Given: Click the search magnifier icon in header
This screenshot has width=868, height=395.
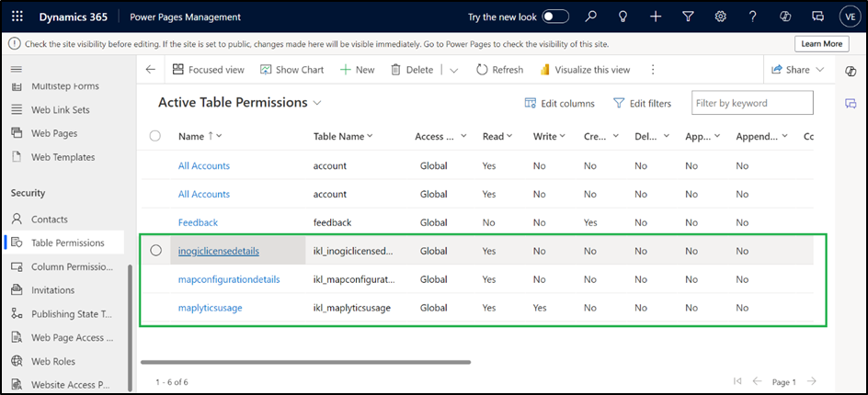Looking at the screenshot, I should coord(591,17).
